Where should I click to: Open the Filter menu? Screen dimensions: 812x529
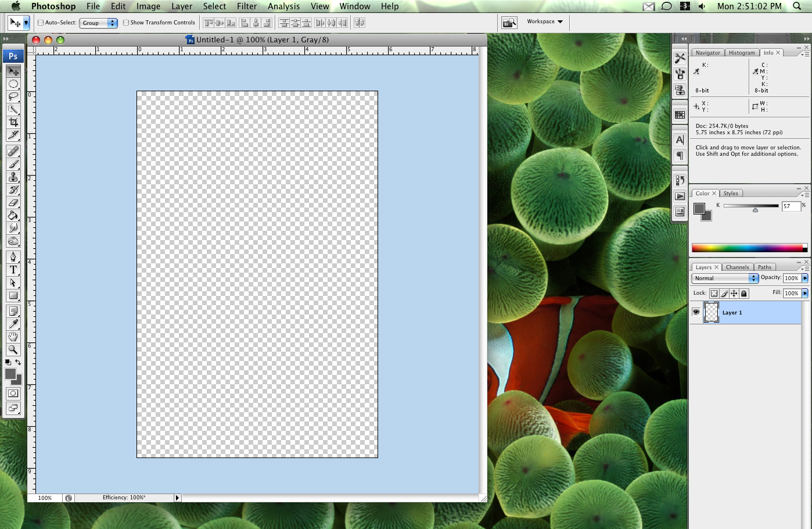pyautogui.click(x=246, y=6)
